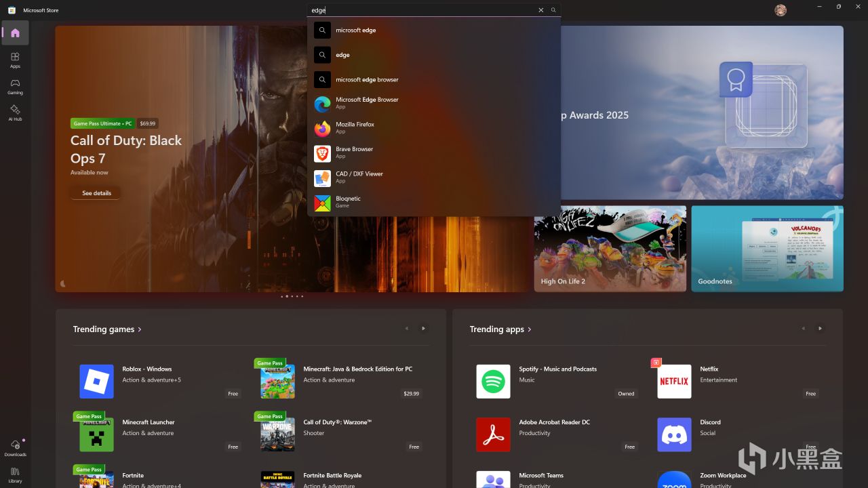Image resolution: width=868 pixels, height=488 pixels.
Task: Open the Microsoft Teams app icon
Action: click(x=493, y=479)
